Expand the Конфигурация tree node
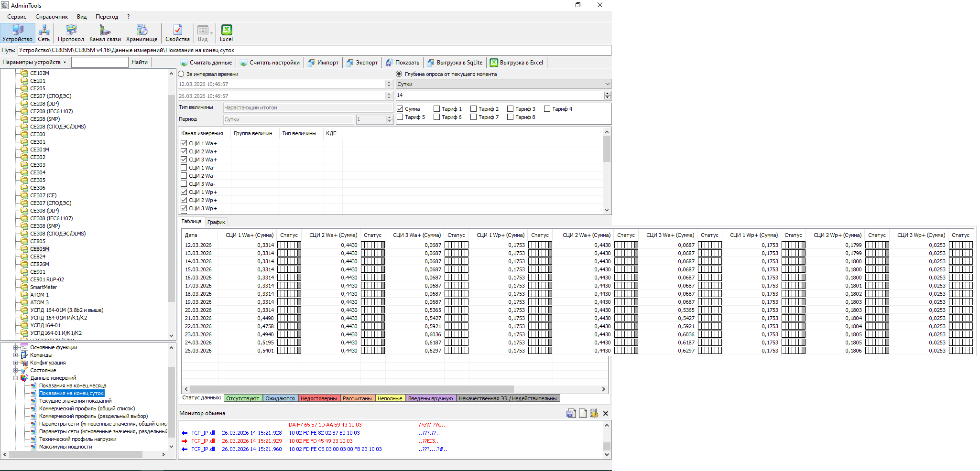This screenshot has width=980, height=471. 16,363
